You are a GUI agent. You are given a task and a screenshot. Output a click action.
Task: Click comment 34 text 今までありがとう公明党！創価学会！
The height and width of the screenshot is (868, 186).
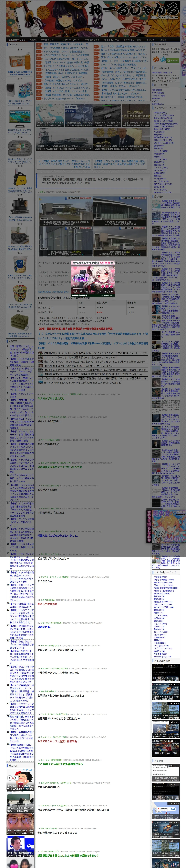tap(58, 741)
